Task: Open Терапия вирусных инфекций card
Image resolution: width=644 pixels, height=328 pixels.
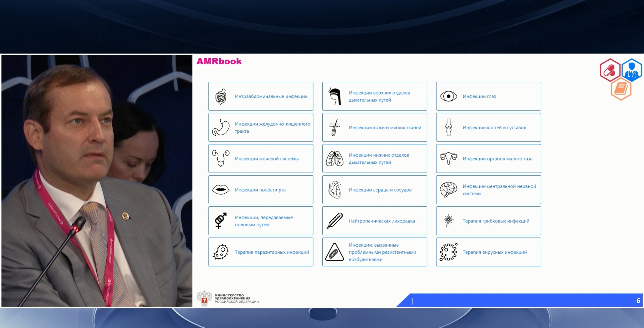Action: point(488,252)
